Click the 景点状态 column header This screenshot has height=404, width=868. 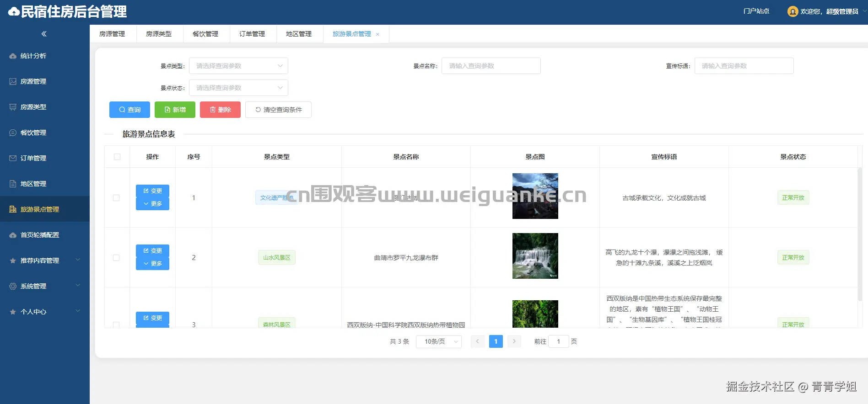click(x=793, y=157)
